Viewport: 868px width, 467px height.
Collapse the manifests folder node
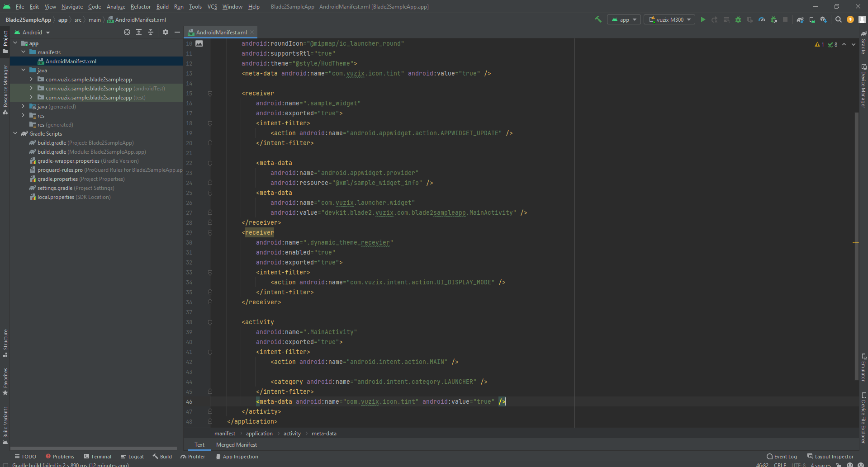pos(23,52)
